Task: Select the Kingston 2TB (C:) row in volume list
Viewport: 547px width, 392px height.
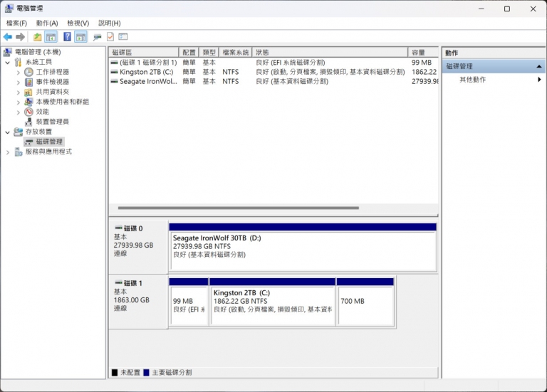Action: point(273,72)
